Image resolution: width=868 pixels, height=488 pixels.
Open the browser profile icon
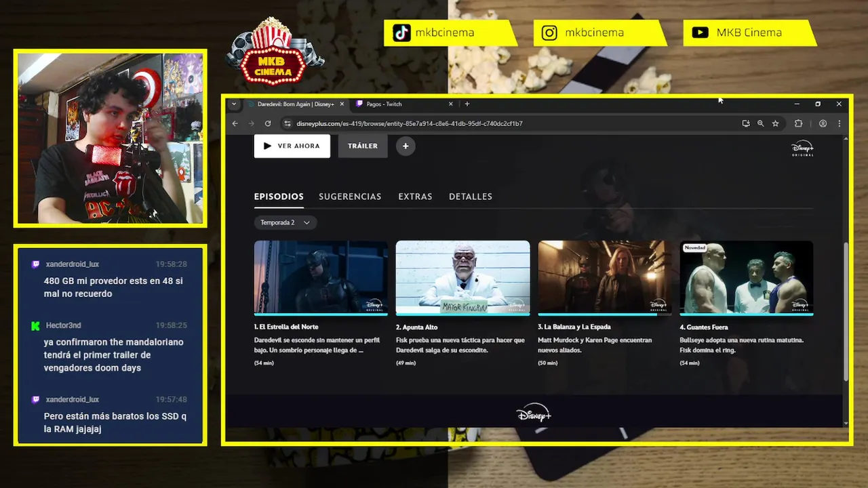tap(823, 123)
